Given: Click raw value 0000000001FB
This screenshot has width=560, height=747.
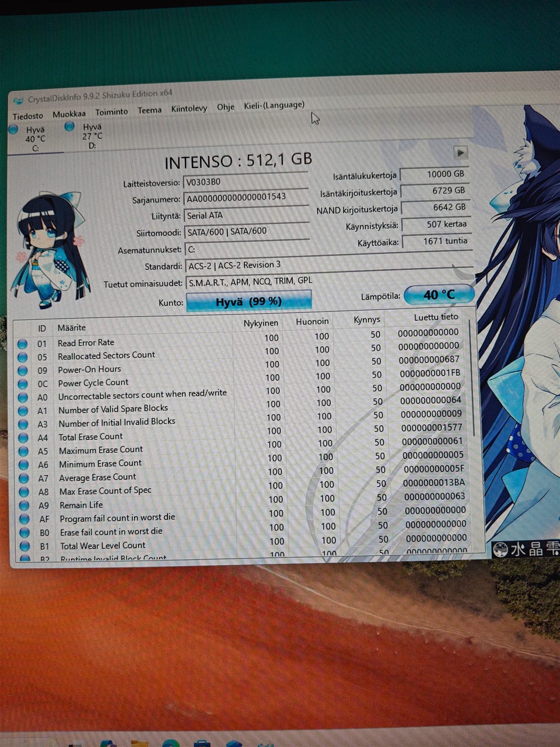Looking at the screenshot, I should [x=430, y=373].
